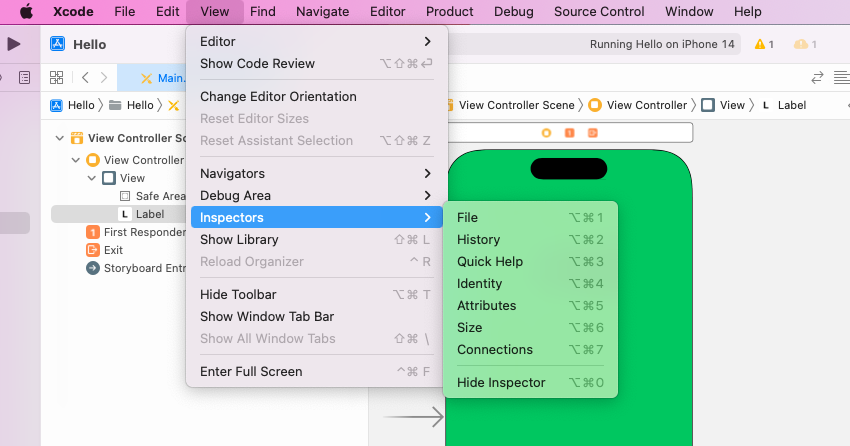Open the Attributes inspector
This screenshot has height=446, width=850.
click(x=530, y=305)
